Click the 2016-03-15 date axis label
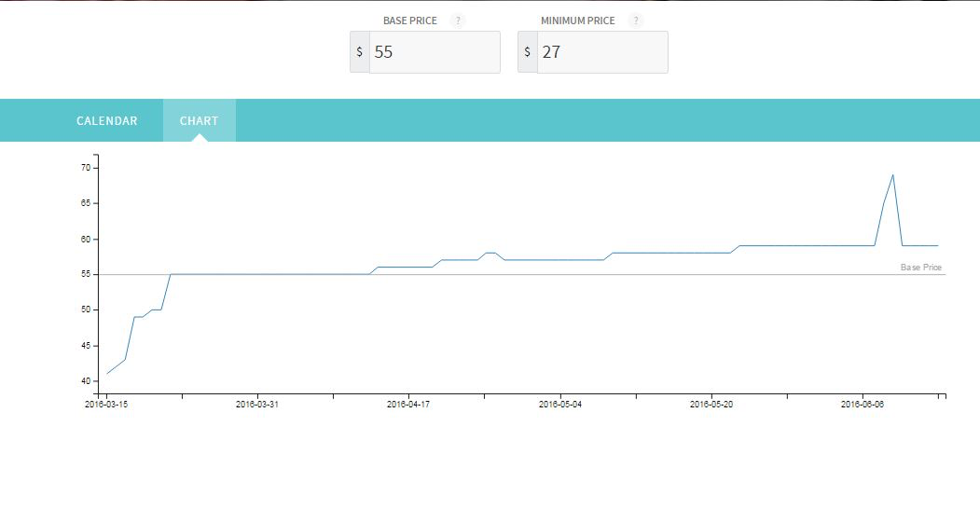980x509 pixels. pos(106,405)
